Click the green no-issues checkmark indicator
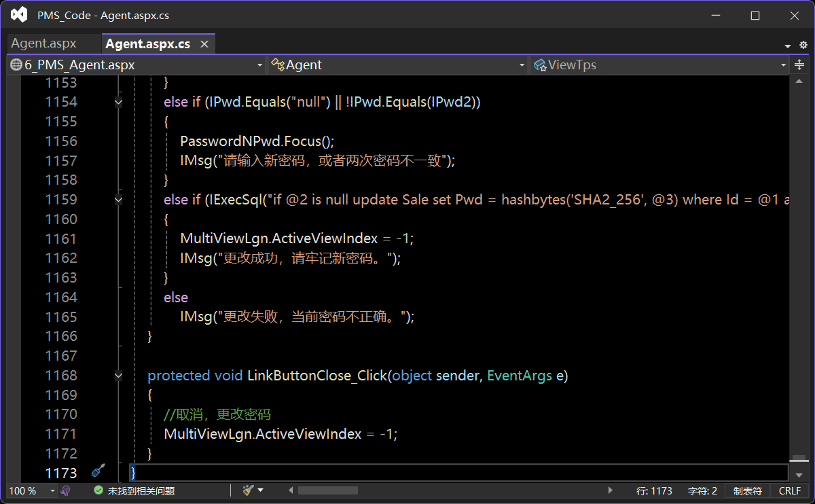This screenshot has height=504, width=815. pos(98,490)
